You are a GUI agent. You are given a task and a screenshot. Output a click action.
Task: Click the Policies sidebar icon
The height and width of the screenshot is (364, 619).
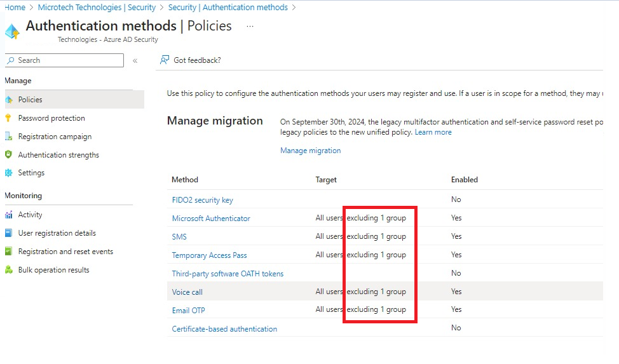click(x=9, y=100)
